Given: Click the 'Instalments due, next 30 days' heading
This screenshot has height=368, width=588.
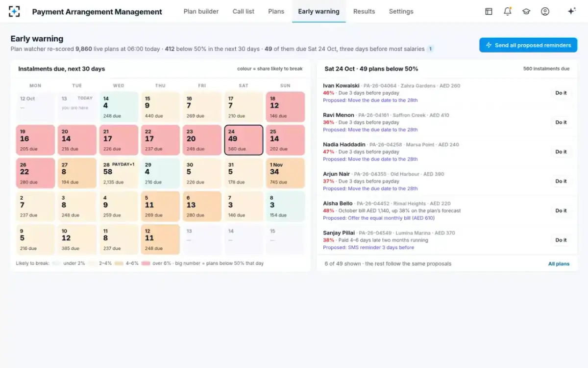Looking at the screenshot, I should coord(62,69).
